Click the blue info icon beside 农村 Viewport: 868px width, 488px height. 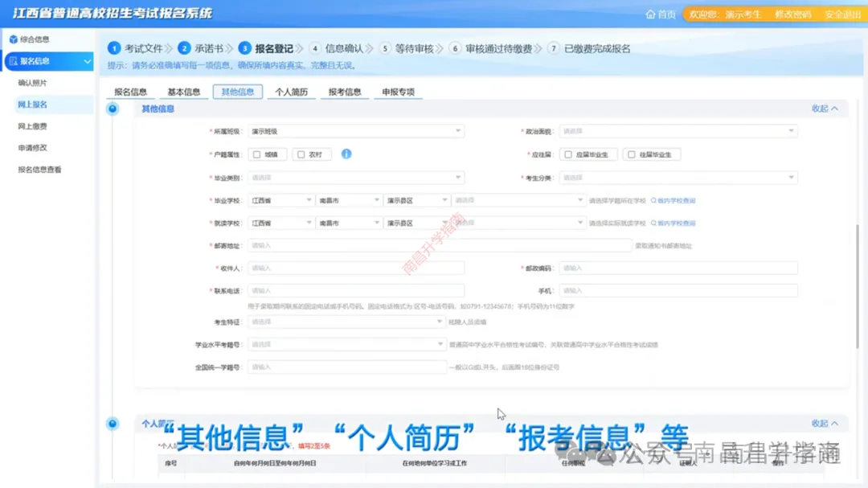(x=346, y=154)
